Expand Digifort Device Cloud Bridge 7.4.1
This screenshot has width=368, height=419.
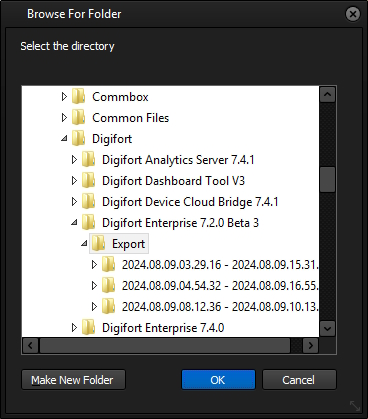74,202
